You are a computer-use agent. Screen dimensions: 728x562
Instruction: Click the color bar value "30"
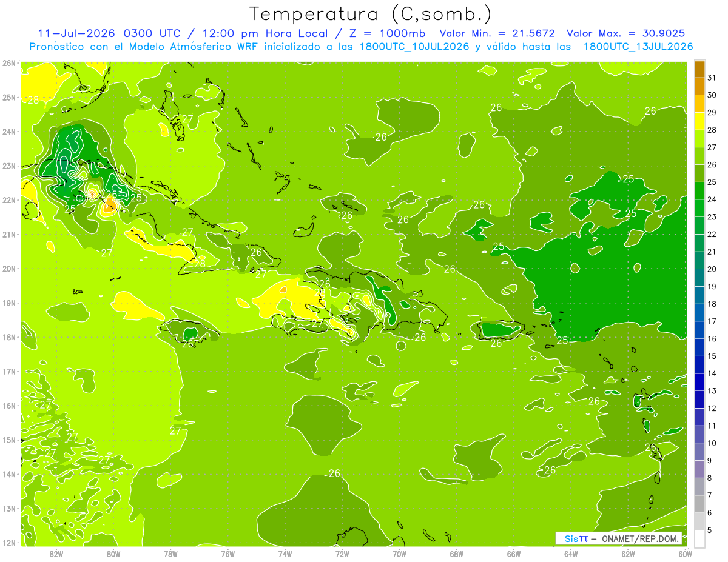tap(712, 95)
